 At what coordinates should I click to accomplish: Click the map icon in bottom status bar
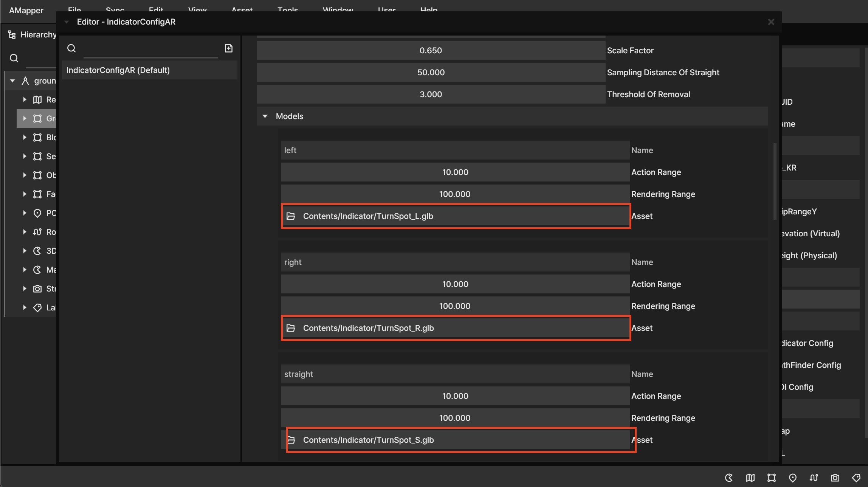click(750, 478)
